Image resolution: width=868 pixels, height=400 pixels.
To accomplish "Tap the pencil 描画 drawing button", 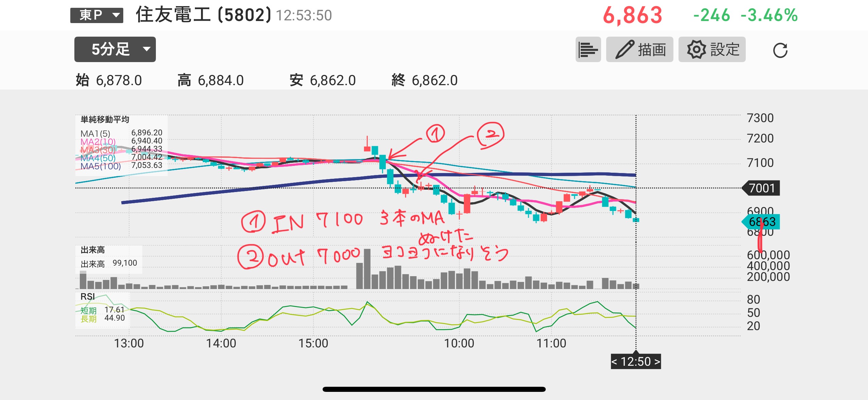I will point(639,50).
